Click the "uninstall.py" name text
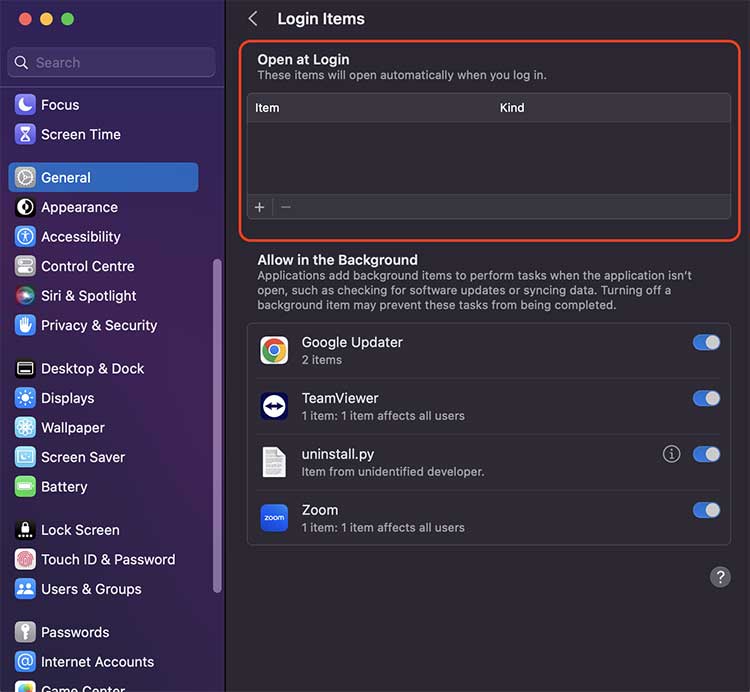750x692 pixels. 338,454
